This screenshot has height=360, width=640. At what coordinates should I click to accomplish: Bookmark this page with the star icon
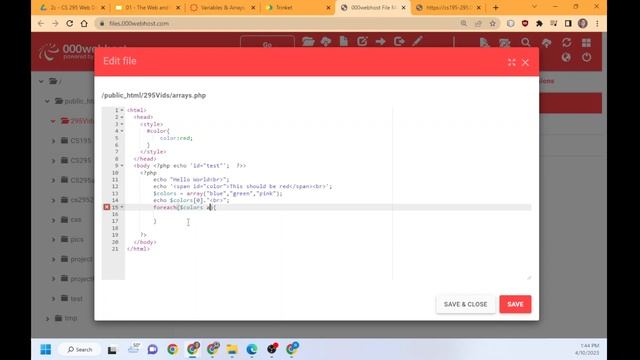click(493, 23)
